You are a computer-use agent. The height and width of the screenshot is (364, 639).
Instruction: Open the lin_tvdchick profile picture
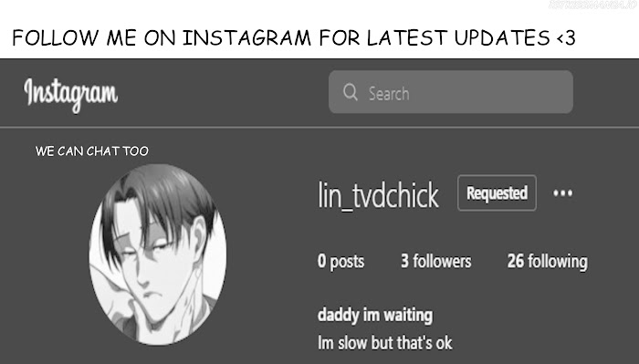coord(158,255)
